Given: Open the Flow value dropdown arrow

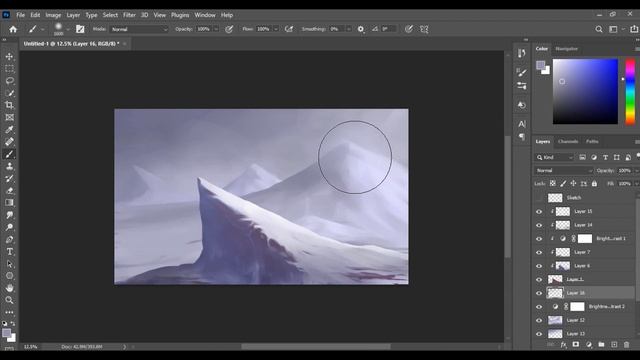Looking at the screenshot, I should (276, 29).
